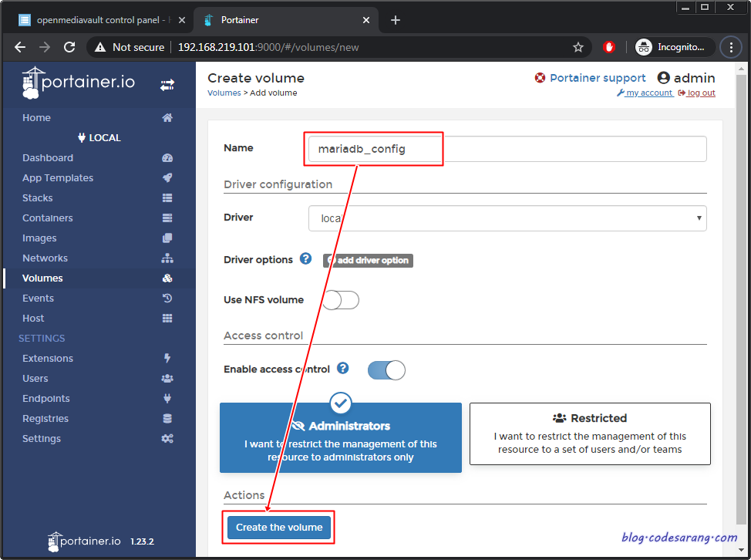The height and width of the screenshot is (560, 751).
Task: Click the log out link
Action: pyautogui.click(x=696, y=93)
